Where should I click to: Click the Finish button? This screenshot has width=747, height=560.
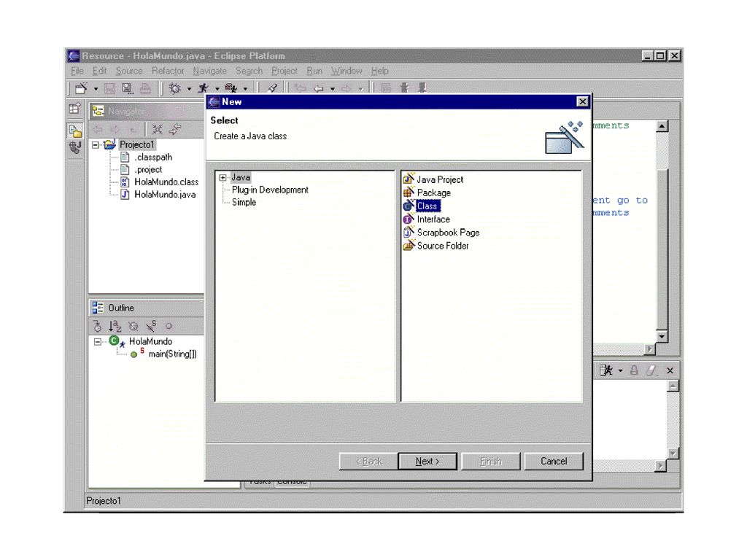click(x=491, y=461)
